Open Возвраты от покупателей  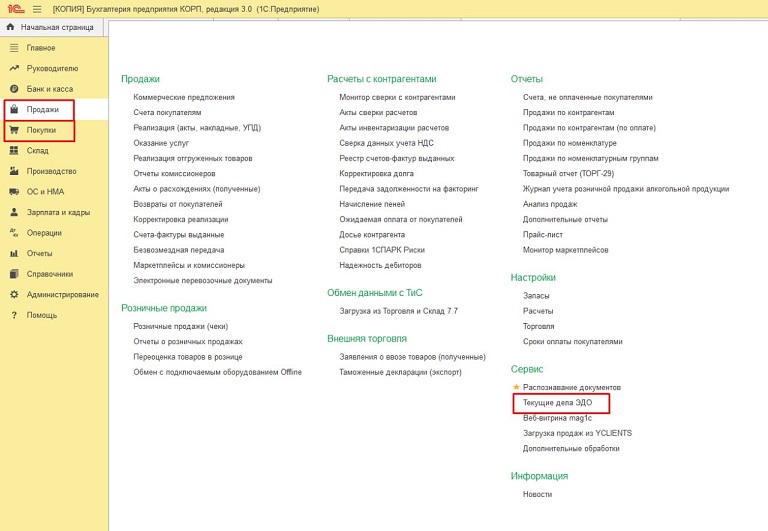178,204
